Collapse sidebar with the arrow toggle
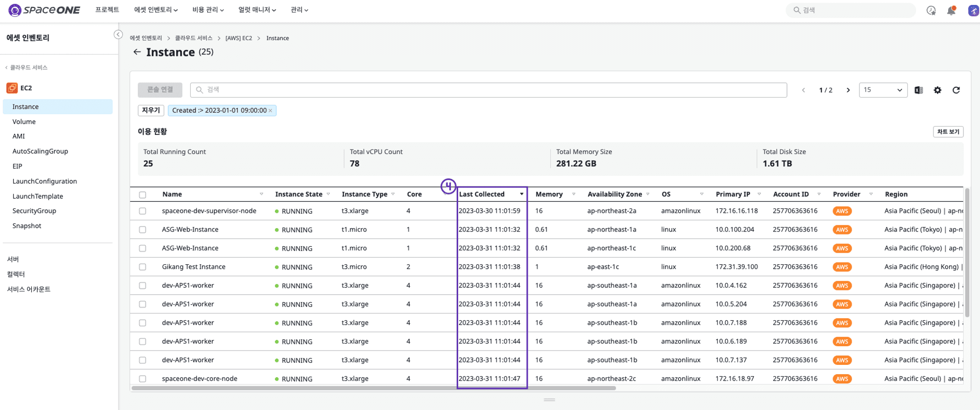This screenshot has height=410, width=980. pyautogui.click(x=118, y=34)
